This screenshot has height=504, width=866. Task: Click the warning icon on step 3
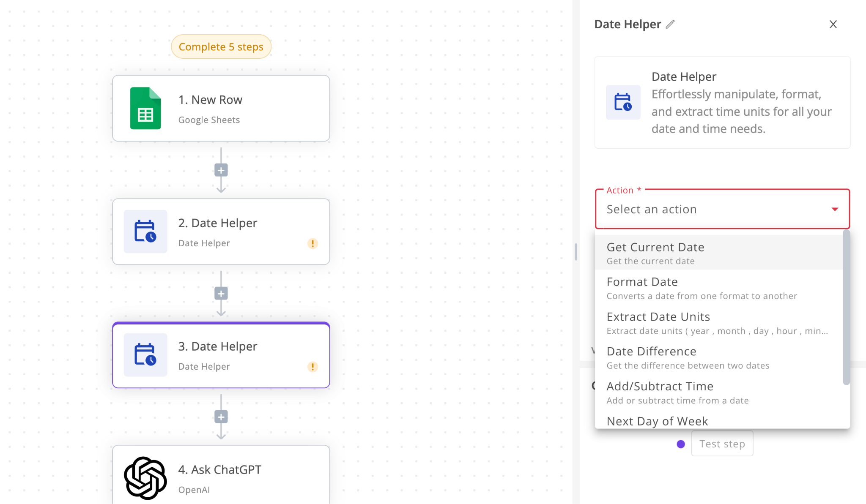(x=312, y=367)
